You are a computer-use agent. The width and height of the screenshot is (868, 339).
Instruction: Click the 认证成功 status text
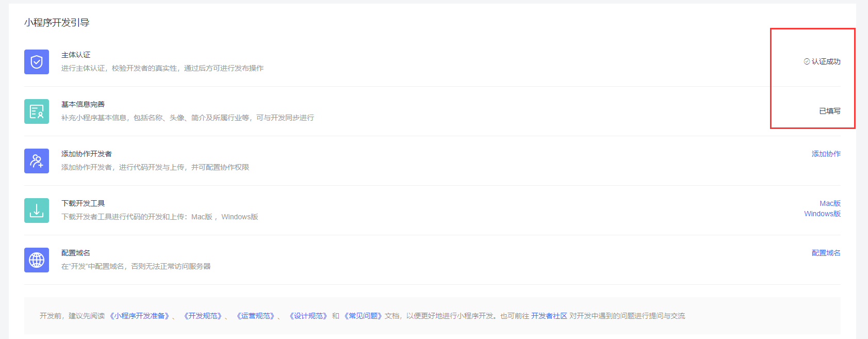[826, 61]
